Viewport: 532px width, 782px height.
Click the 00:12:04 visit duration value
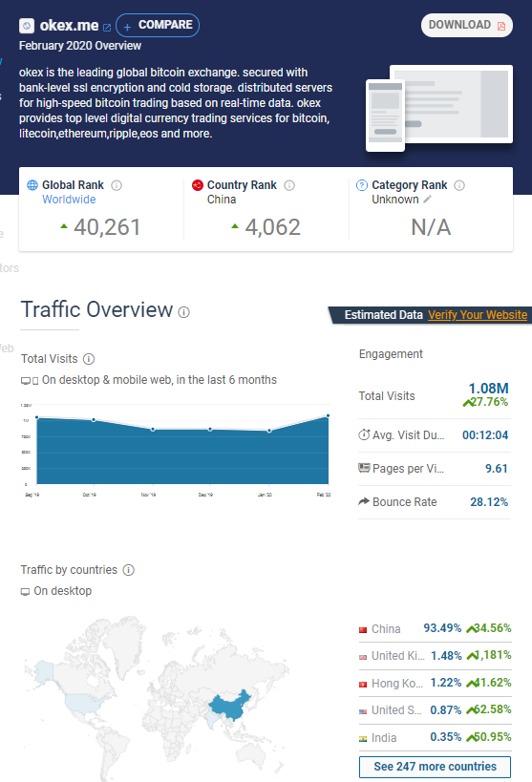485,435
